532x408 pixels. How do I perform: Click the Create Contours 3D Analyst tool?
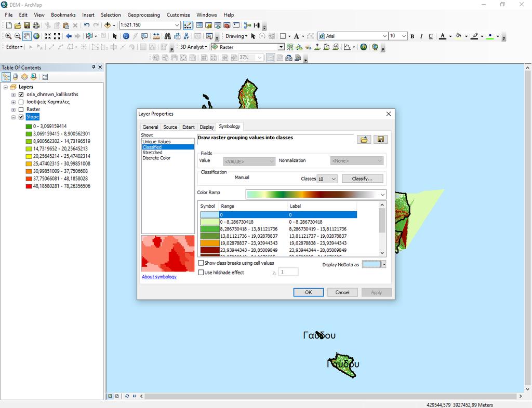click(290, 47)
